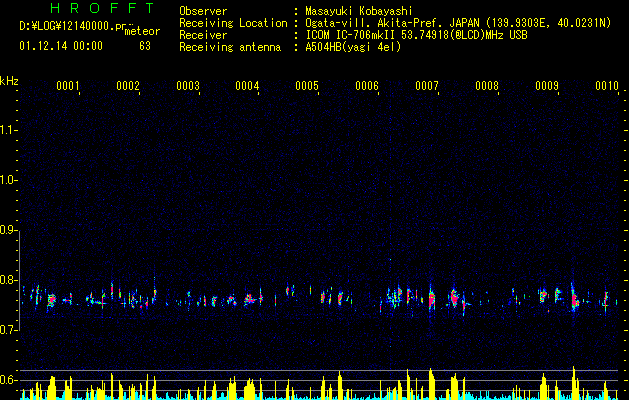Image resolution: width=629 pixels, height=400 pixels.
Task: Click time marker 0010
Action: coord(607,86)
